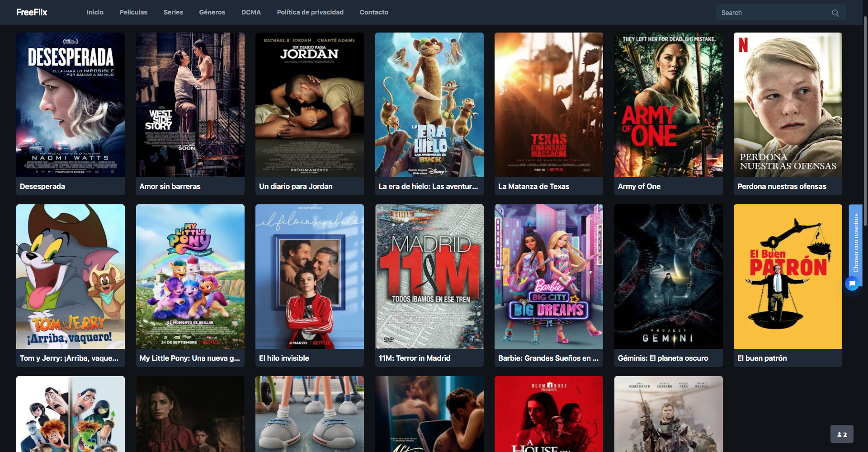The width and height of the screenshot is (868, 452).
Task: Open the Perdona nuestras ofensas poster
Action: [x=788, y=105]
